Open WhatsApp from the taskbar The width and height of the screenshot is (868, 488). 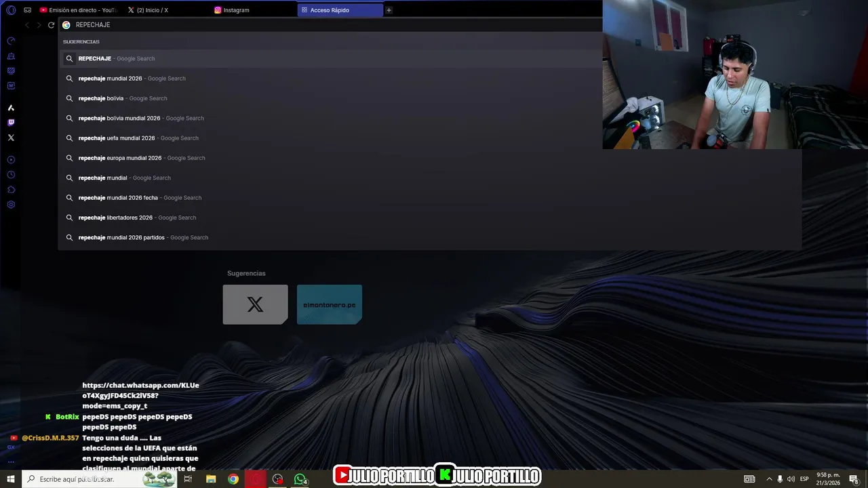(300, 479)
